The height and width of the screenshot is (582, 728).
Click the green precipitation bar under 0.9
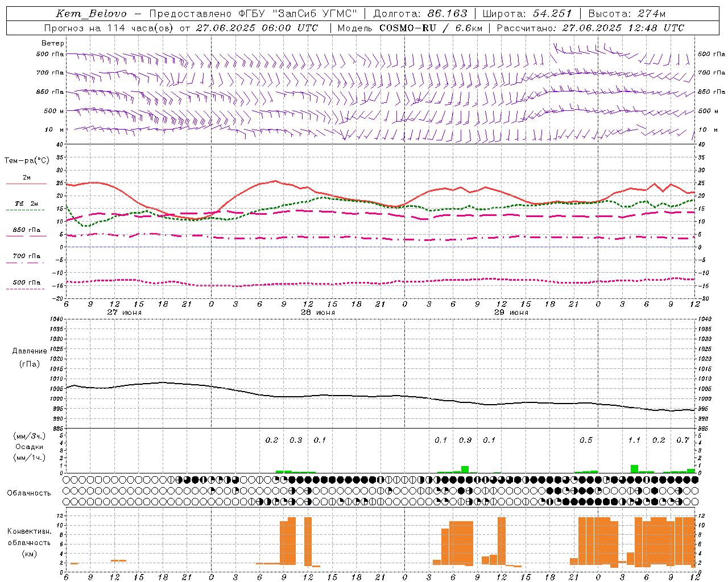[465, 469]
